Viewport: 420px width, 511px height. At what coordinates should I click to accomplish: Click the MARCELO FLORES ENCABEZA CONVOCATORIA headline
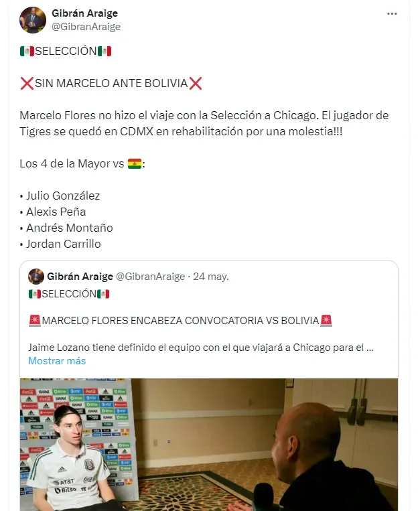click(180, 321)
